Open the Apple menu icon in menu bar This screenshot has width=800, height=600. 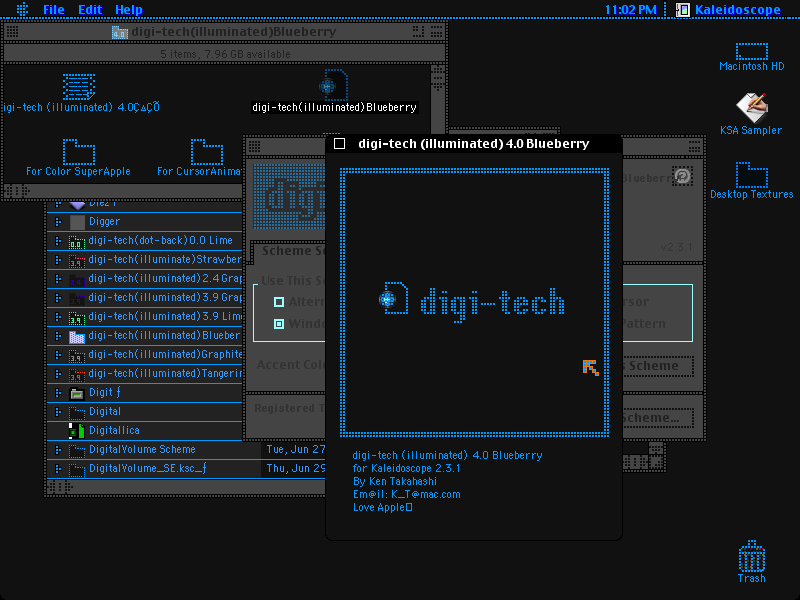click(22, 9)
